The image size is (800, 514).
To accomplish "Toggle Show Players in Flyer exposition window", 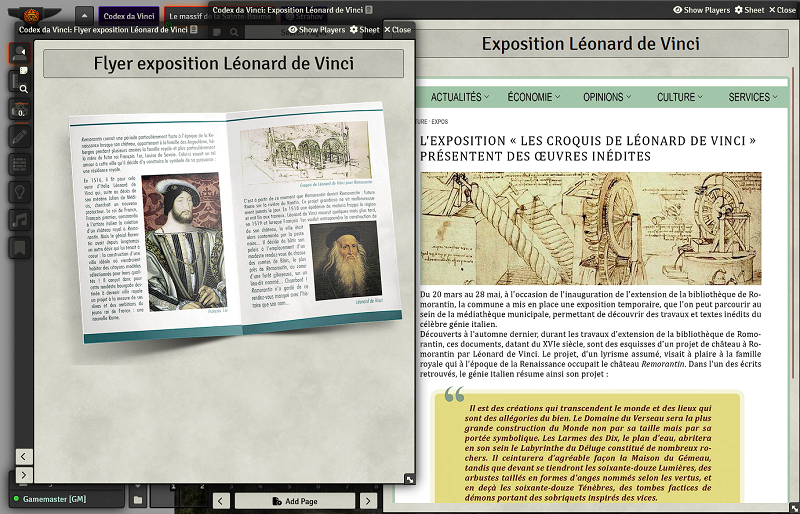I will point(317,30).
